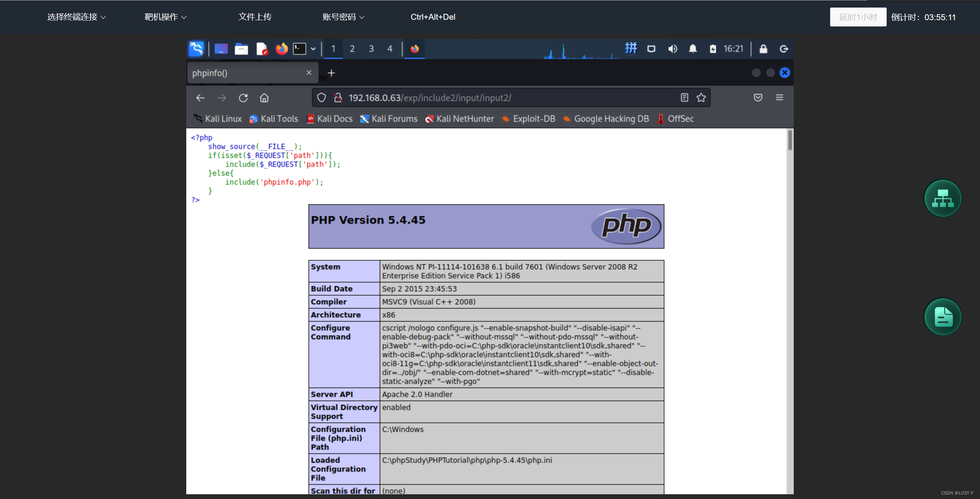Switch to workspace 2
The height and width of the screenshot is (499, 980).
pos(352,49)
